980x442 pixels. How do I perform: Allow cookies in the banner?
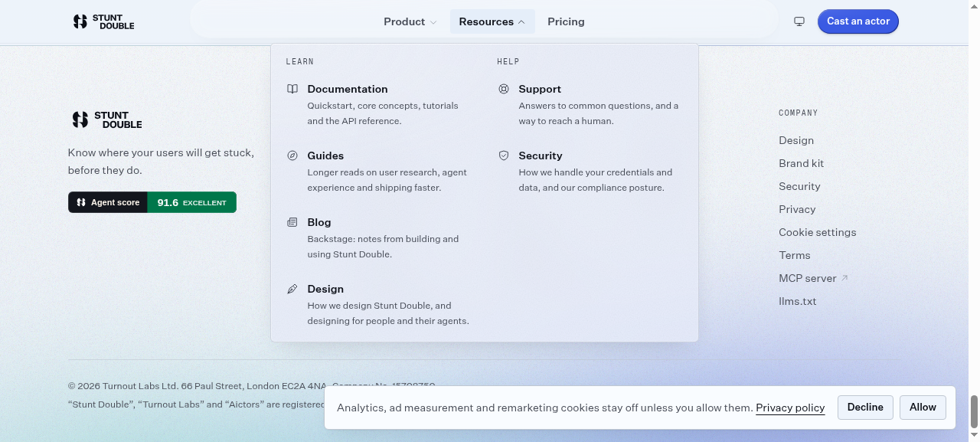(x=923, y=408)
